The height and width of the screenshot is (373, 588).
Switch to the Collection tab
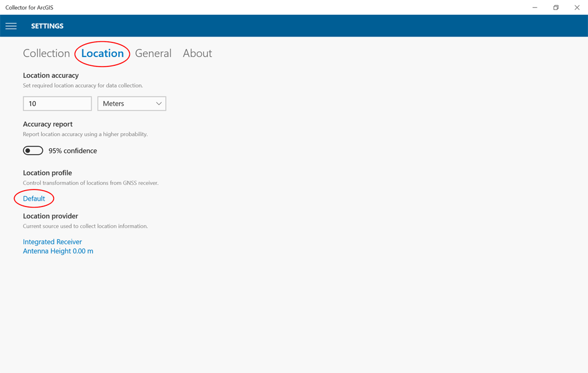tap(46, 54)
